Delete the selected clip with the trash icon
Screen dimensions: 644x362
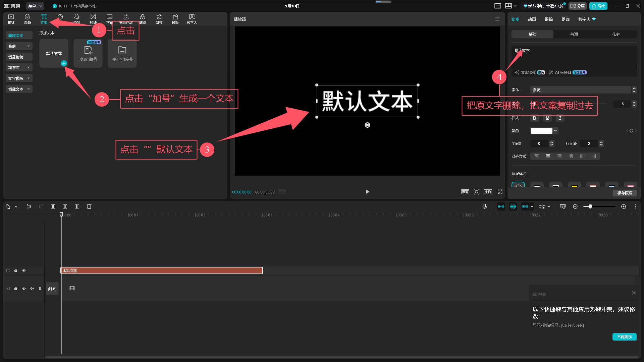pos(89,206)
